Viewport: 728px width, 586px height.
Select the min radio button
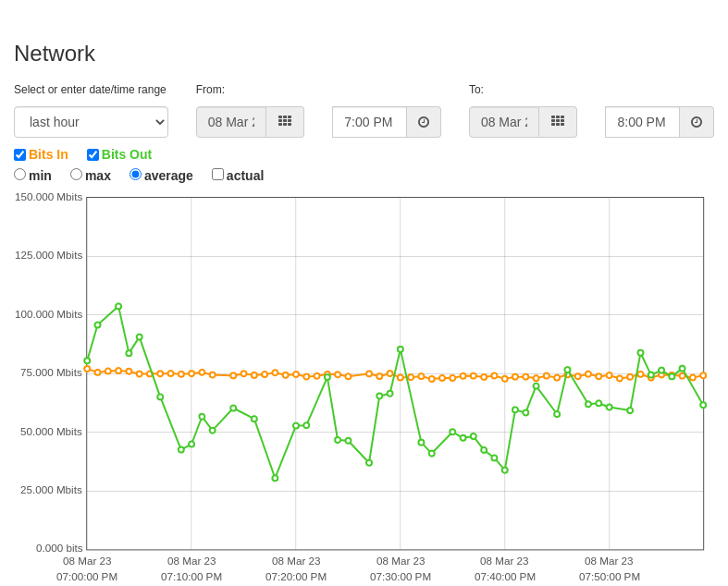(x=20, y=175)
